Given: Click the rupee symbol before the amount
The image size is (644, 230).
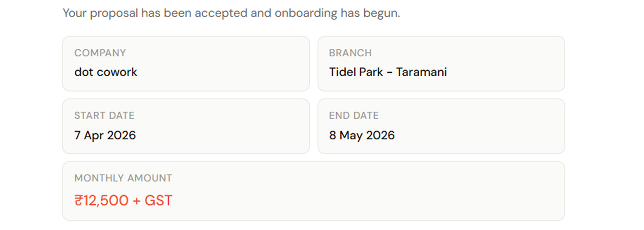Looking at the screenshot, I should click(78, 201).
